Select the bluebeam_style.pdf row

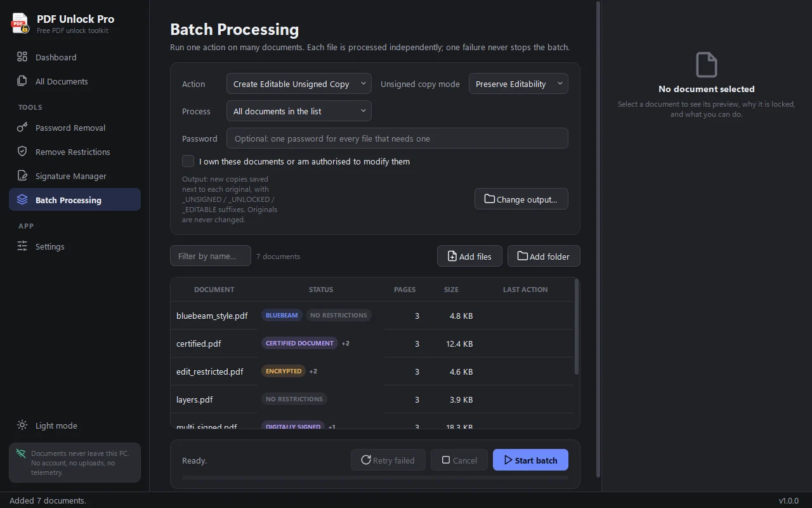coord(372,316)
